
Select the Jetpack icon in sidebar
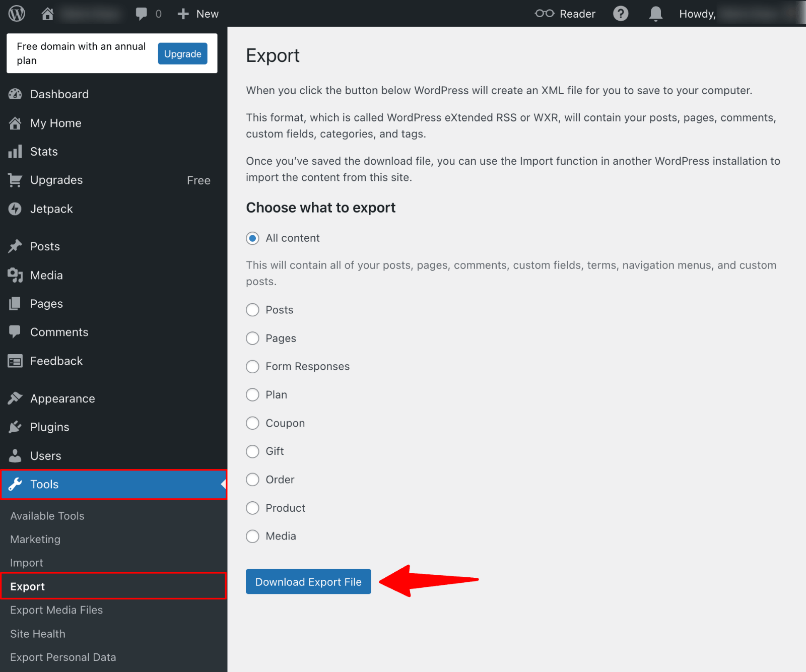[15, 209]
